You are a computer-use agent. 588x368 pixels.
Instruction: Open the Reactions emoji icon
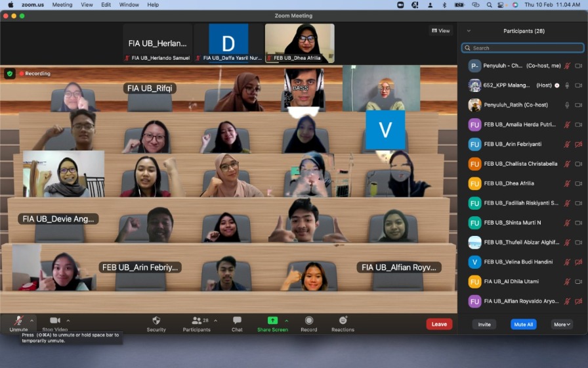(343, 321)
